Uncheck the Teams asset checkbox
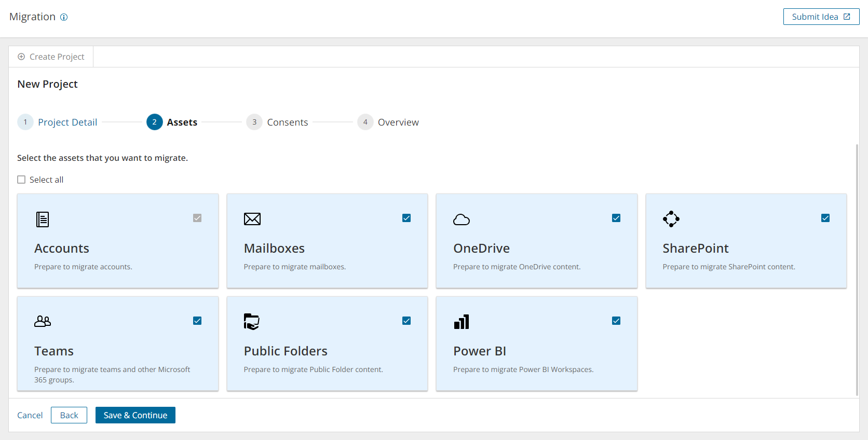868x440 pixels. 197,321
